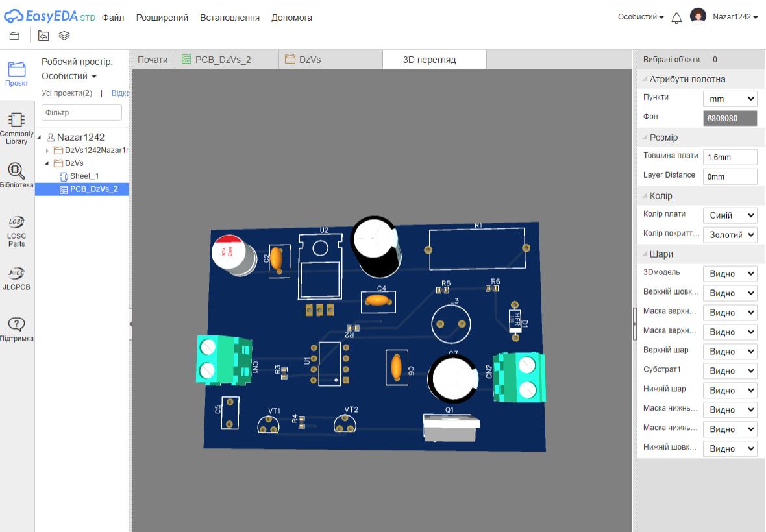The image size is (766, 532).
Task: Click the save icon in the toolbar
Action: click(13, 36)
